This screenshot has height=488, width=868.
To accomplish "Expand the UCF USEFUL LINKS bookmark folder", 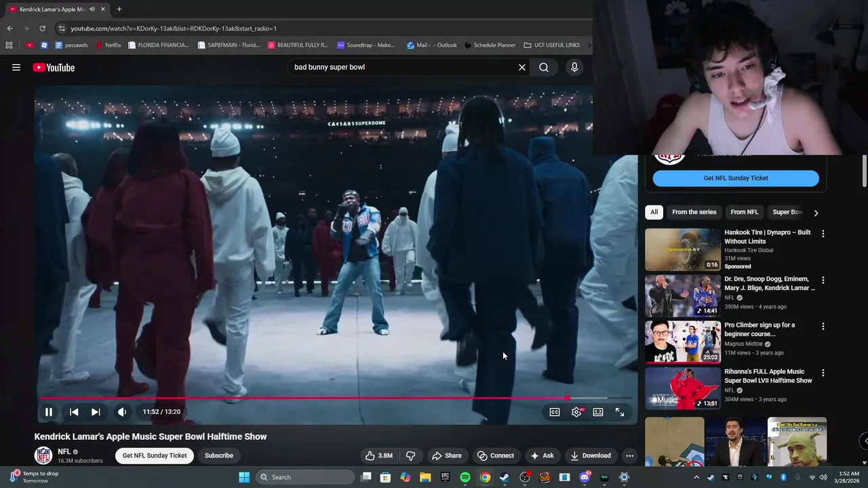I will [x=552, y=45].
